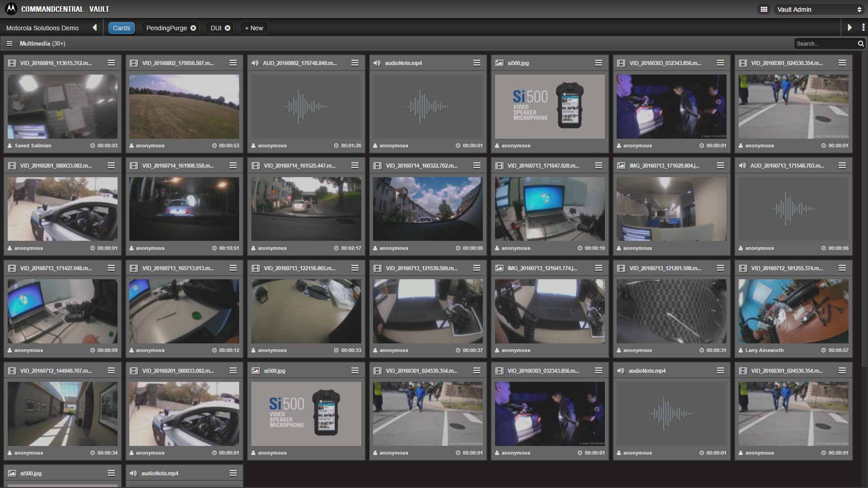
Task: Click the image icon on si500.jpg card
Action: 499,63
